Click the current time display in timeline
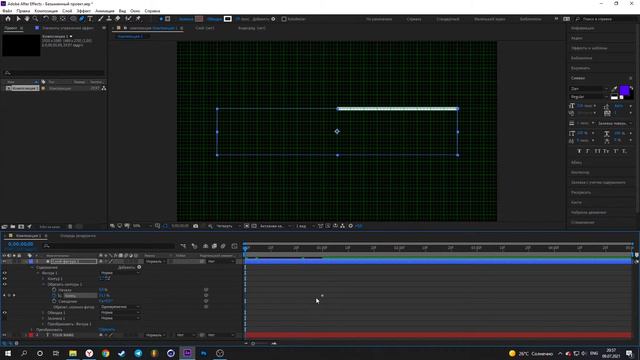Viewport: 640px width, 360px height. point(21,244)
